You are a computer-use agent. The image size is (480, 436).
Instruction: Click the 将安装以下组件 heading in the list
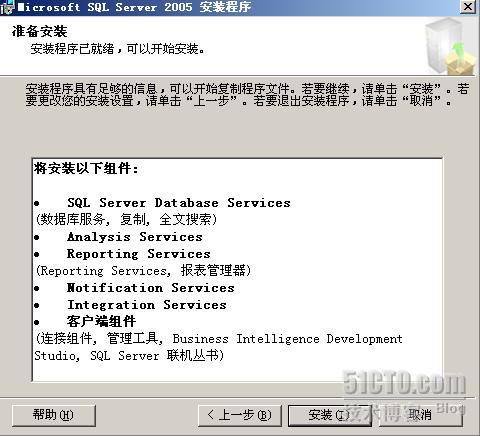point(86,168)
